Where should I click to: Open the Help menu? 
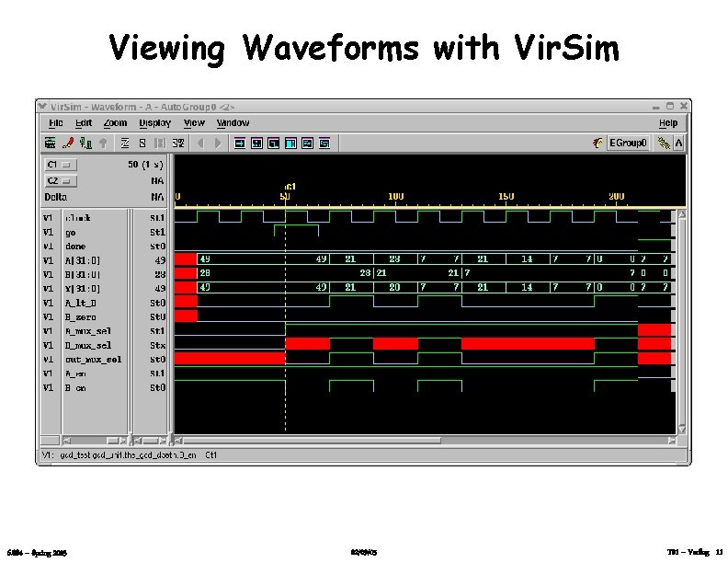[668, 123]
